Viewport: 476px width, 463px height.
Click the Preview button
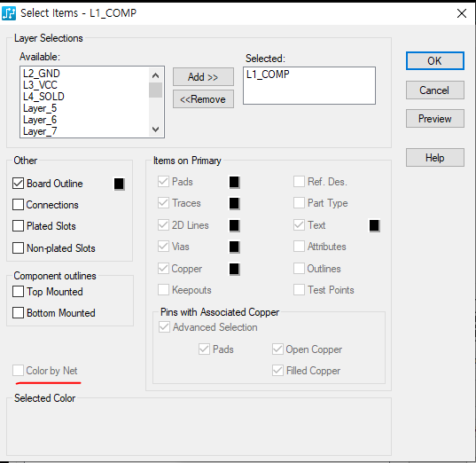[434, 119]
